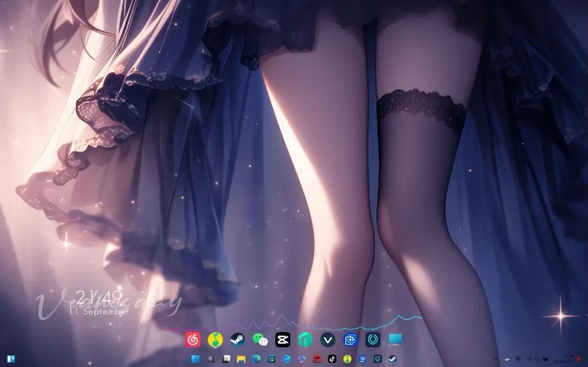Image resolution: width=588 pixels, height=367 pixels.
Task: Switch the input method language indicator
Action: point(518,359)
